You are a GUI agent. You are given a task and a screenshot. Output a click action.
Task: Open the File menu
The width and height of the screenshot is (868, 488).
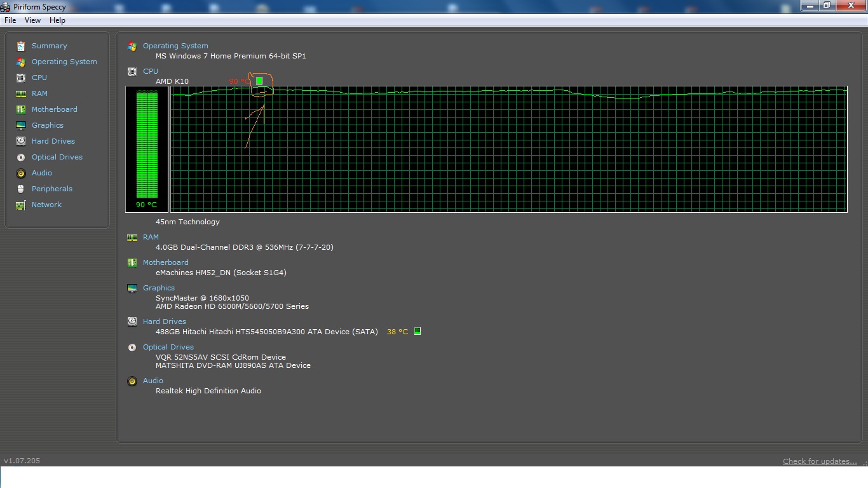coord(10,20)
